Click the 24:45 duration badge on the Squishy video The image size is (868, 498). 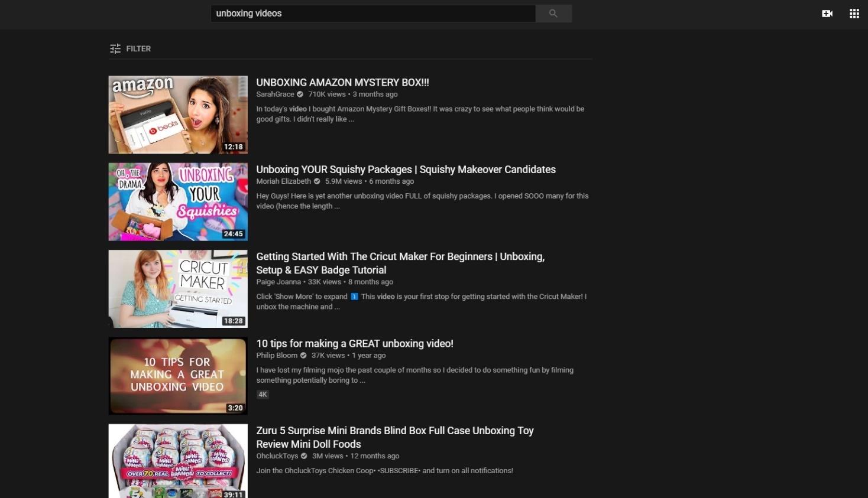point(232,234)
